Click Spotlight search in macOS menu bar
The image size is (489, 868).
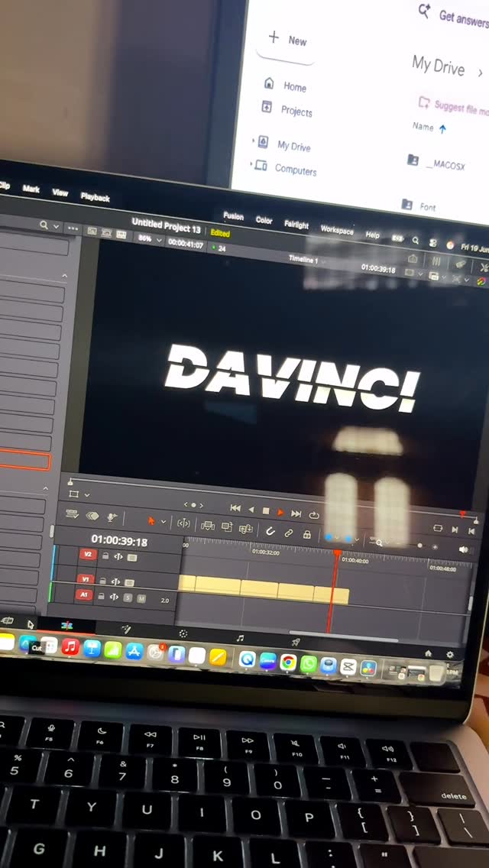[x=416, y=240]
